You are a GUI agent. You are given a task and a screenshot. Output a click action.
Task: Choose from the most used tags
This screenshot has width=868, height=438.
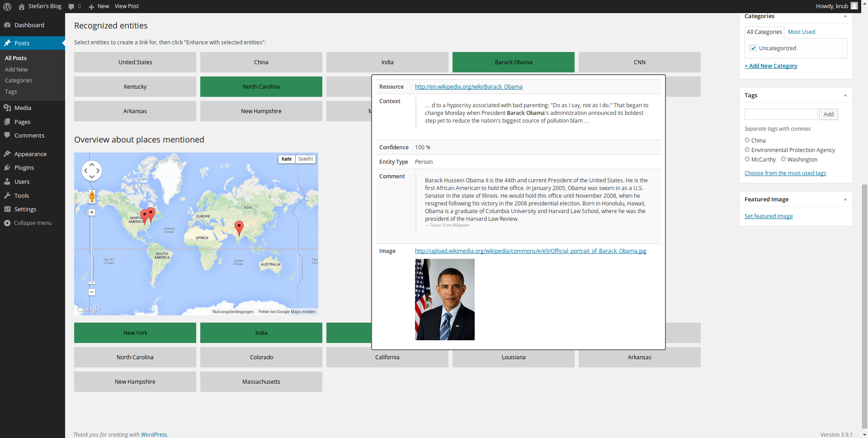(785, 173)
